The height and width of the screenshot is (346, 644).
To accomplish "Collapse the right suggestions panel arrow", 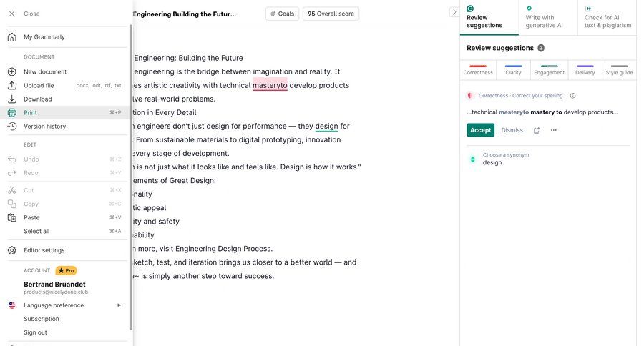I will point(454,12).
